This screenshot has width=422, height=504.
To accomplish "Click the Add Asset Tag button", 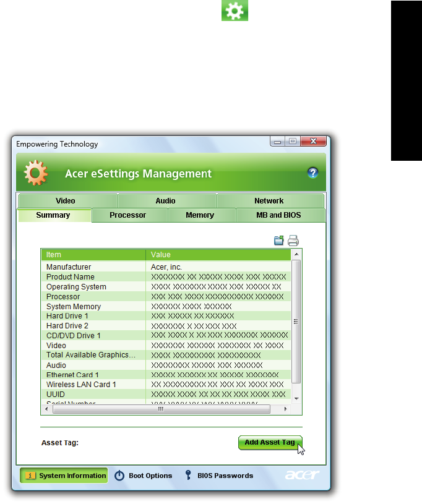I will tap(270, 442).
